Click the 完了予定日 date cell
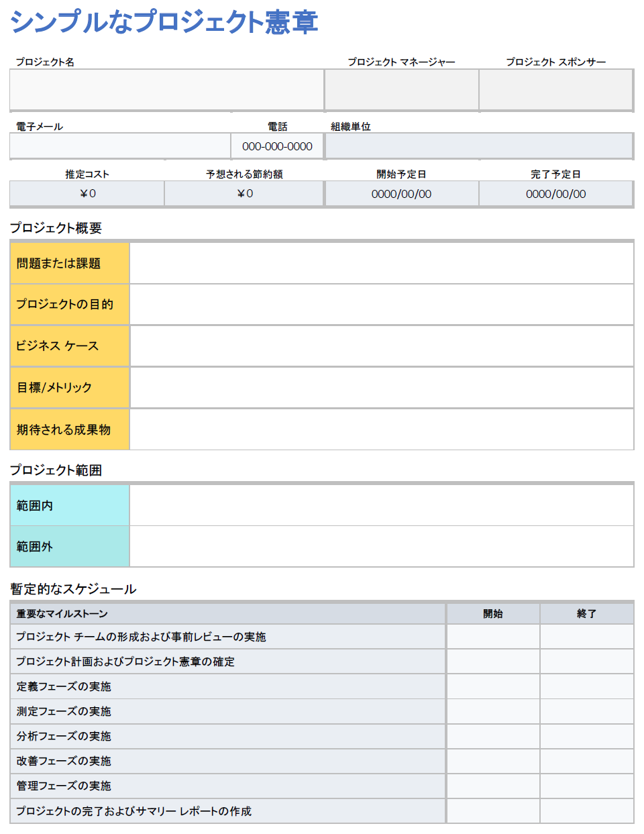 [555, 193]
